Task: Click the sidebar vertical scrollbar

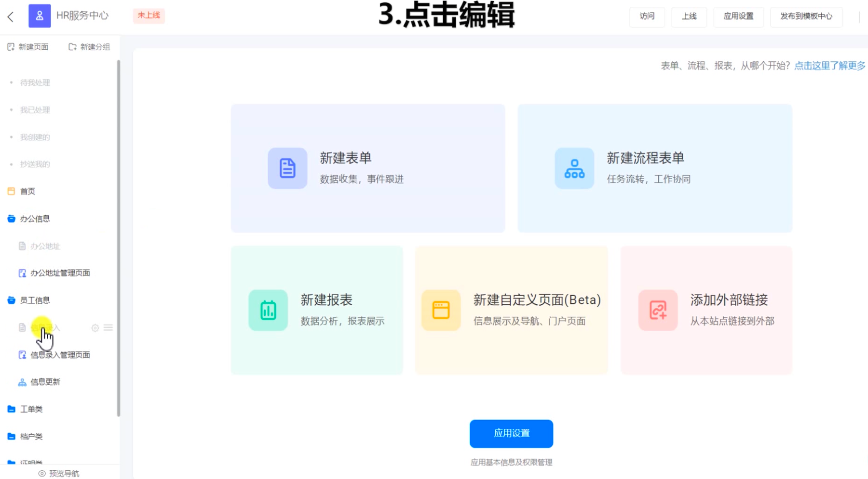Action: [x=119, y=238]
